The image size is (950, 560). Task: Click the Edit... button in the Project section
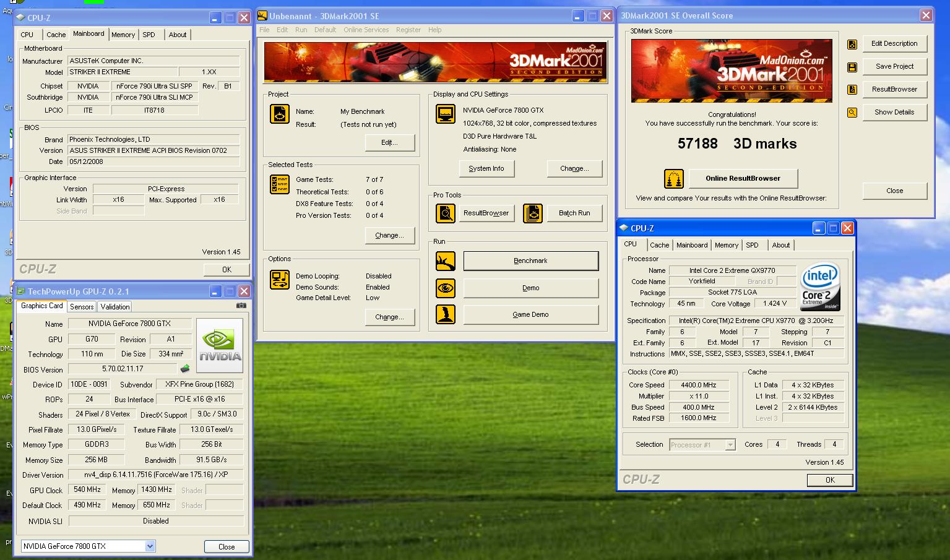click(389, 142)
